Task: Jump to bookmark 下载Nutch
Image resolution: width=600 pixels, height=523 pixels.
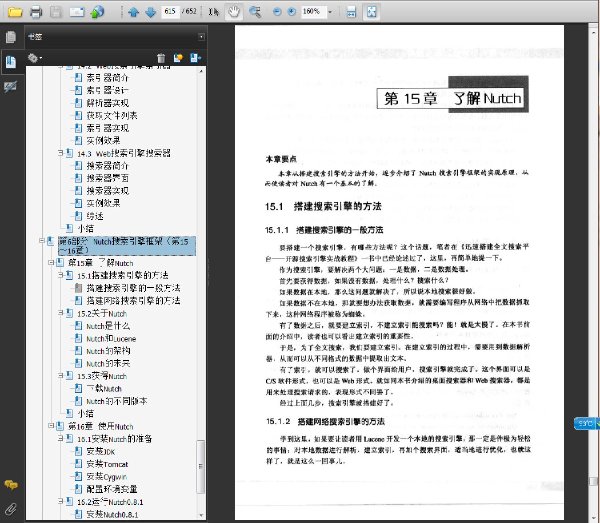Action: pyautogui.click(x=104, y=388)
